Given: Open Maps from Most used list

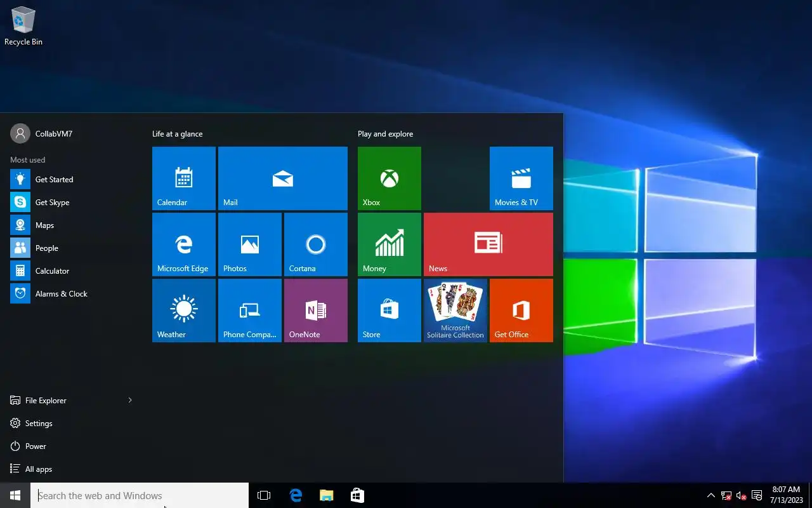Looking at the screenshot, I should [71, 225].
